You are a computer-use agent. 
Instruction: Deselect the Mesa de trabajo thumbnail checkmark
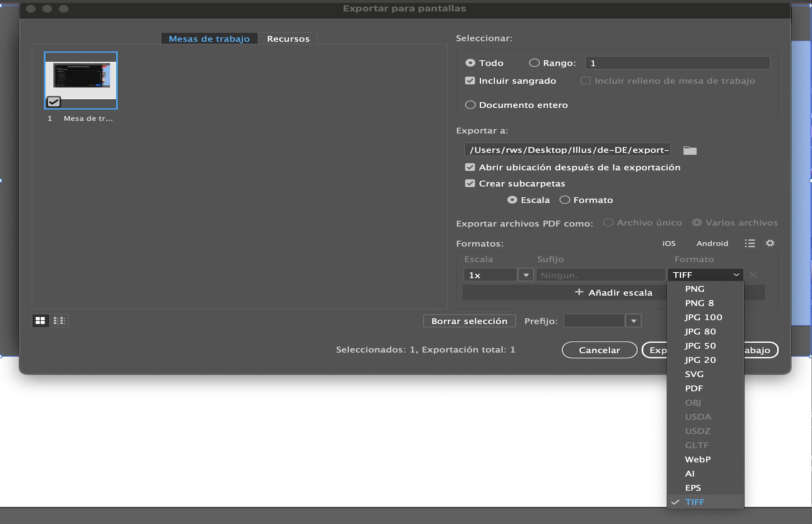point(53,101)
